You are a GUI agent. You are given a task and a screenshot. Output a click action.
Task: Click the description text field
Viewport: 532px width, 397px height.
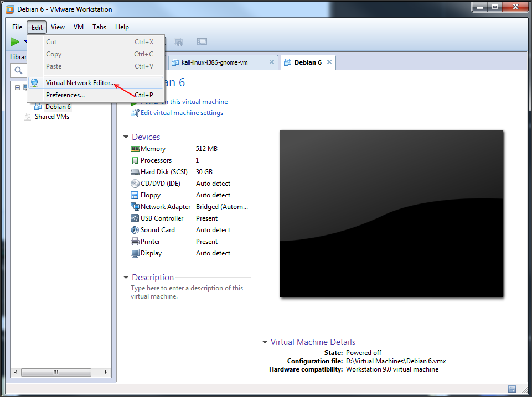187,292
